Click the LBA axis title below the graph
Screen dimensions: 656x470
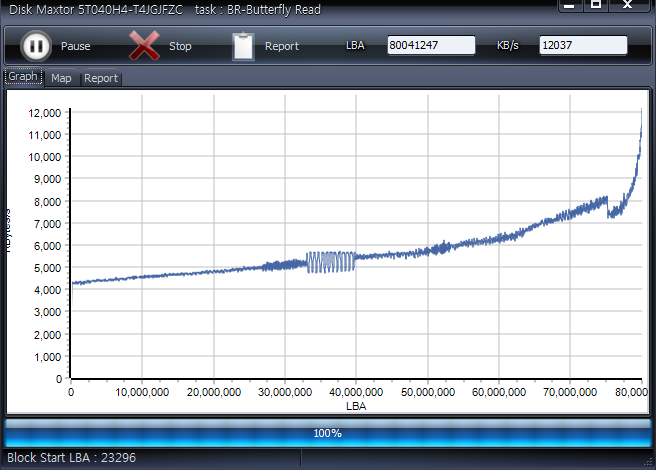356,406
